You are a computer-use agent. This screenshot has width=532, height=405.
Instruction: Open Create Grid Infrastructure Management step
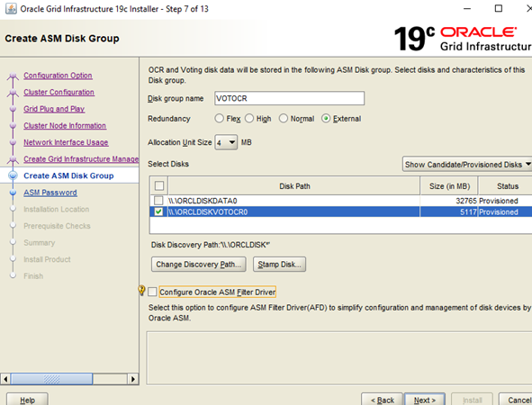pyautogui.click(x=81, y=158)
